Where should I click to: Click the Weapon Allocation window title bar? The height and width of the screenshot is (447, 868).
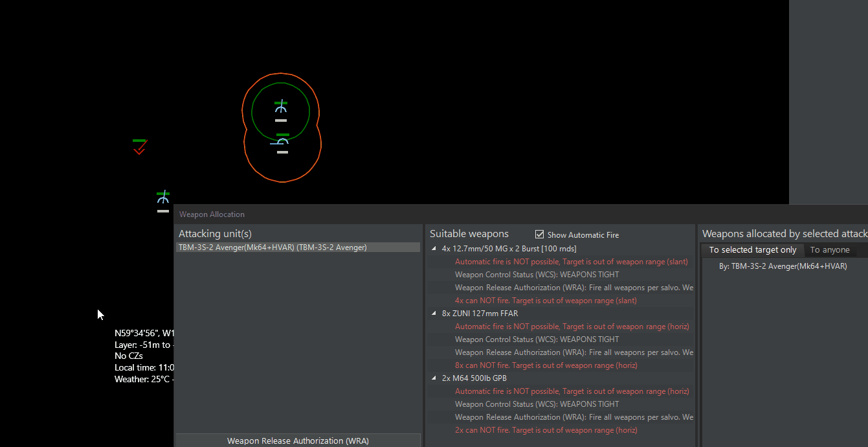click(520, 214)
